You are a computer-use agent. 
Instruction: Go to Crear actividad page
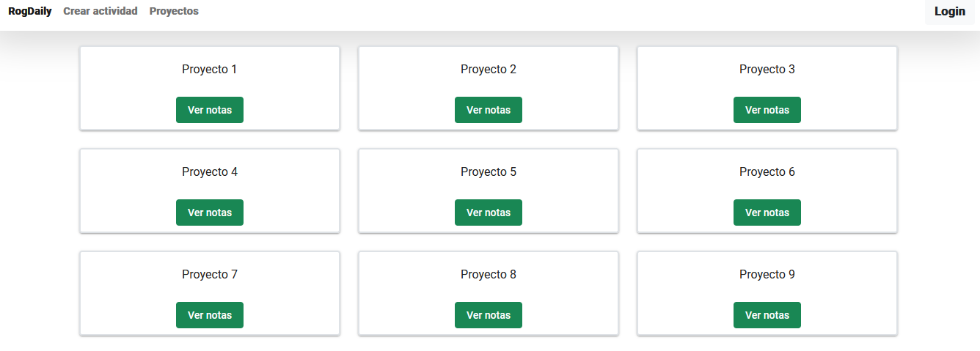click(x=100, y=11)
